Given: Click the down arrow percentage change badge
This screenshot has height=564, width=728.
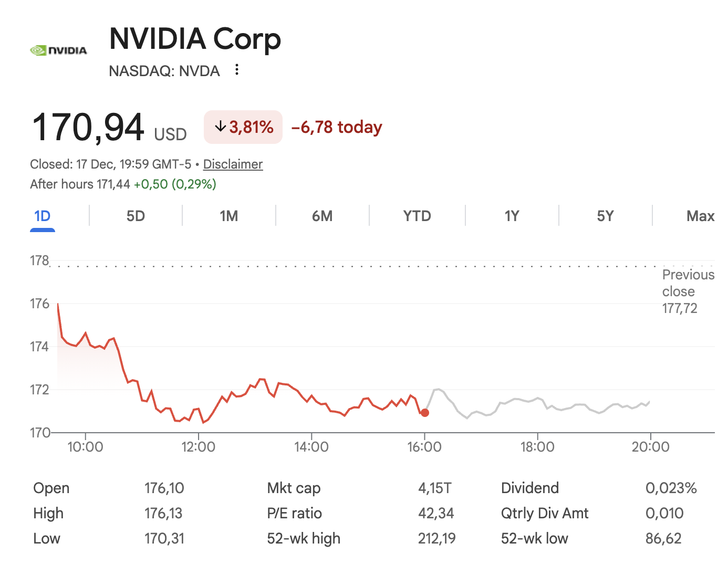Looking at the screenshot, I should 243,127.
